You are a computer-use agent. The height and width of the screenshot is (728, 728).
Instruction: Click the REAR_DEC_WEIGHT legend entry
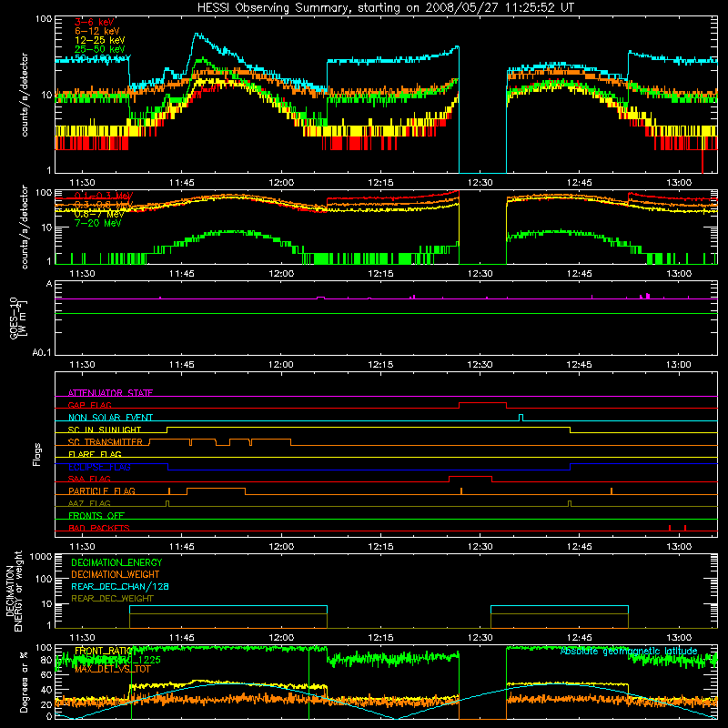coord(112,599)
